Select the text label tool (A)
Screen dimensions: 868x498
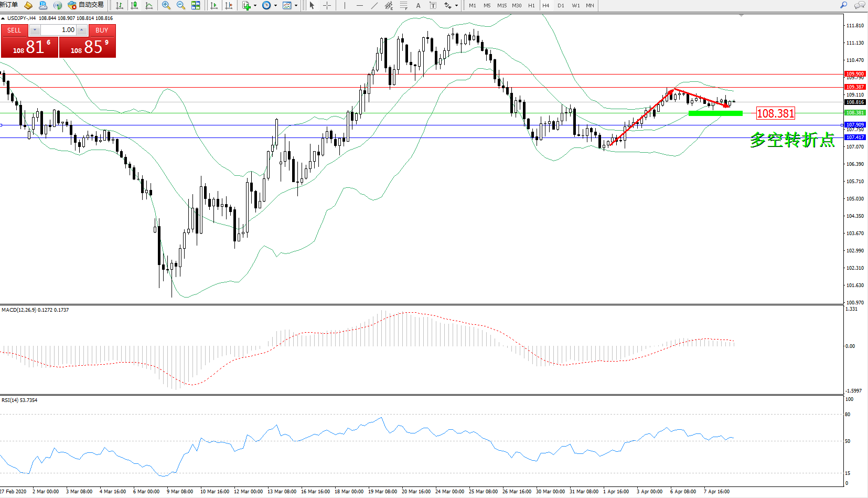[x=418, y=5]
